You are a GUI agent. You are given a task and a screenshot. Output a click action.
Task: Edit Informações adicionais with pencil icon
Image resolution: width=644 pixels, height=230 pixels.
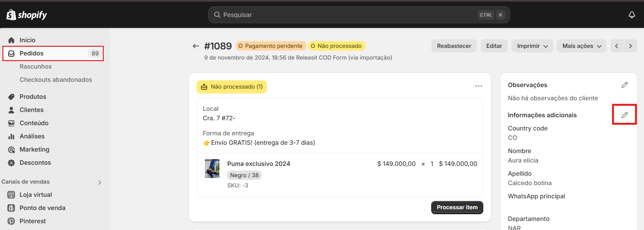(624, 115)
